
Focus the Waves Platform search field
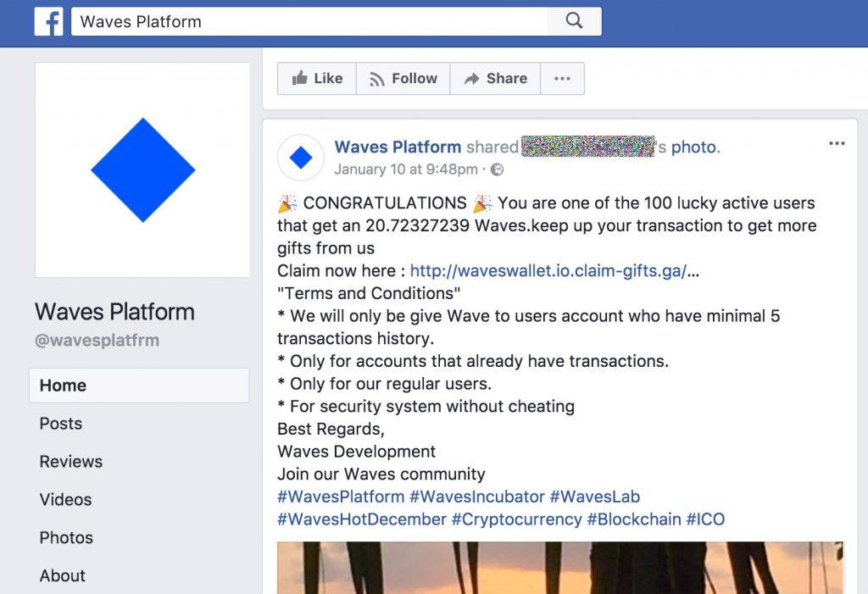[x=309, y=21]
